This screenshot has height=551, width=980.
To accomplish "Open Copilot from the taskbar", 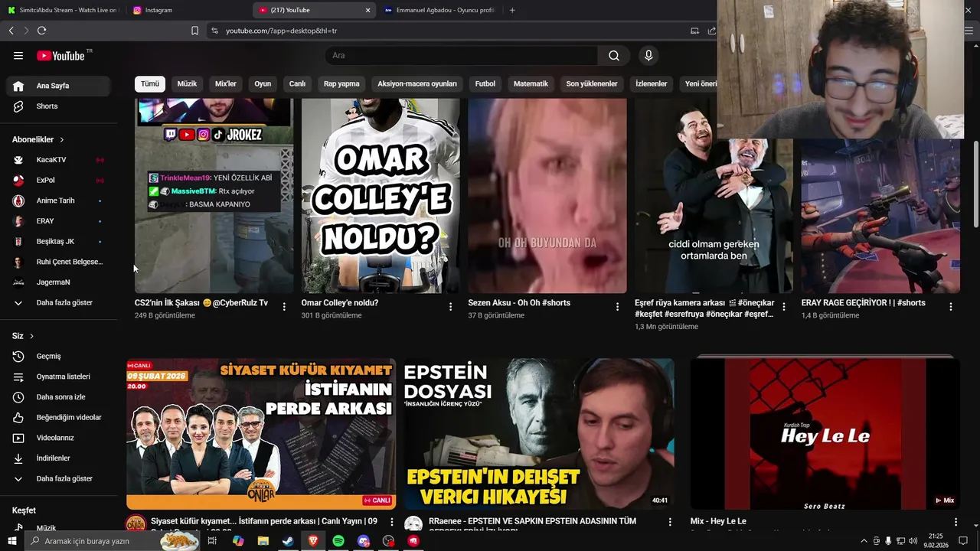I will point(238,541).
